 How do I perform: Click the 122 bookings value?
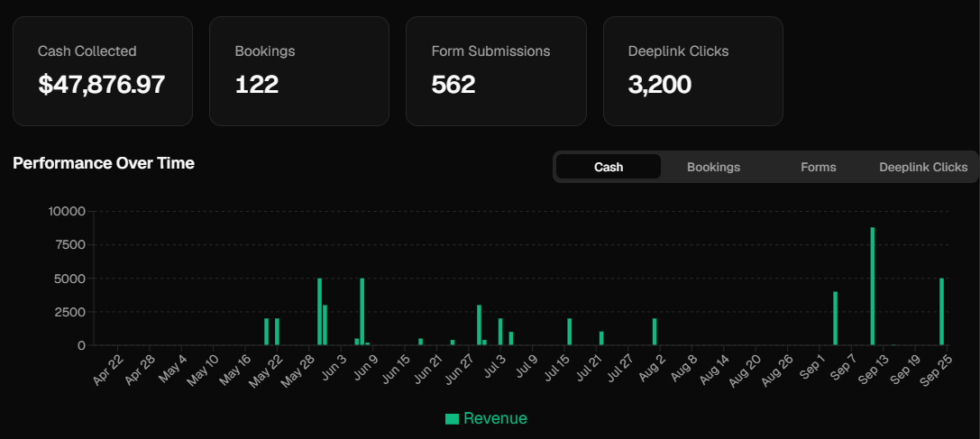[257, 85]
